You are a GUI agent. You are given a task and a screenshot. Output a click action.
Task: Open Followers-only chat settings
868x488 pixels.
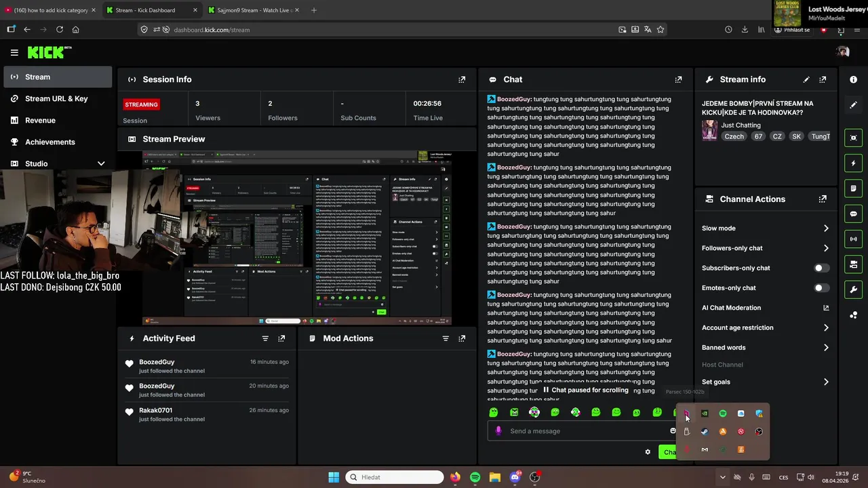pos(766,248)
